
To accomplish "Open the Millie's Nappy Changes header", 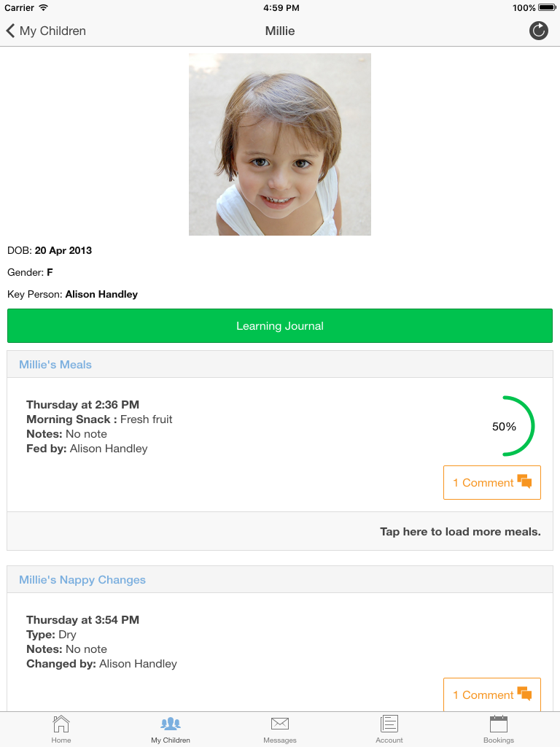I will (x=82, y=580).
